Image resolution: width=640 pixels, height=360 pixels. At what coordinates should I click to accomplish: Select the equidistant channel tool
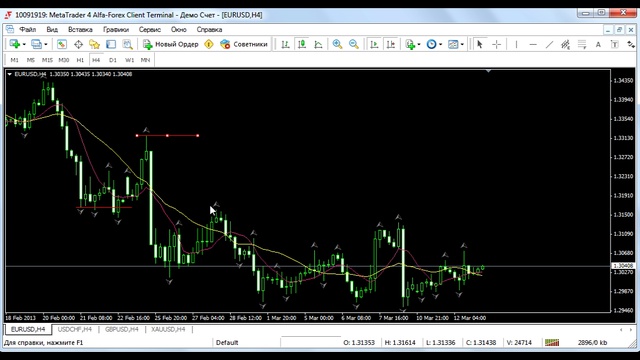tap(565, 44)
